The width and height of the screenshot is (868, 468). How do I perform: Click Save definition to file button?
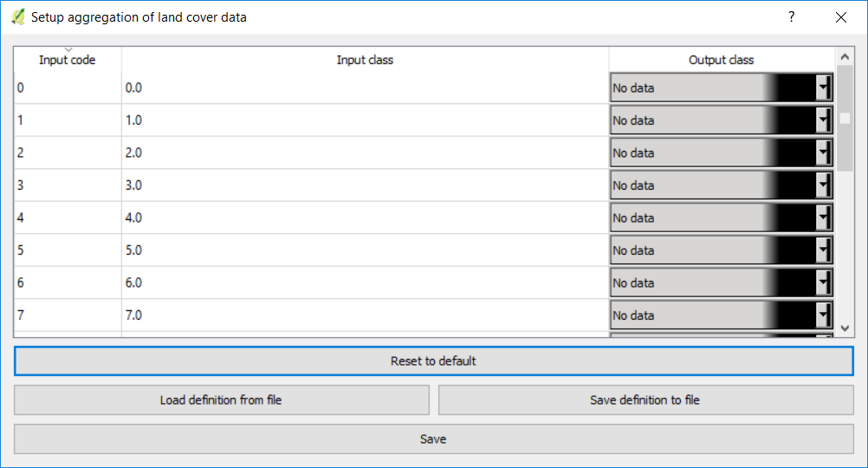(645, 400)
